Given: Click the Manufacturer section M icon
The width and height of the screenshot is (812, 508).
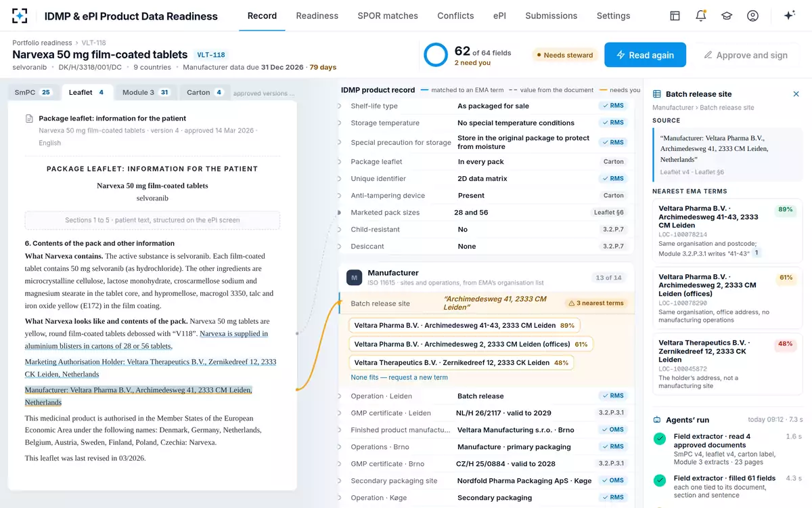Looking at the screenshot, I should click(x=354, y=277).
